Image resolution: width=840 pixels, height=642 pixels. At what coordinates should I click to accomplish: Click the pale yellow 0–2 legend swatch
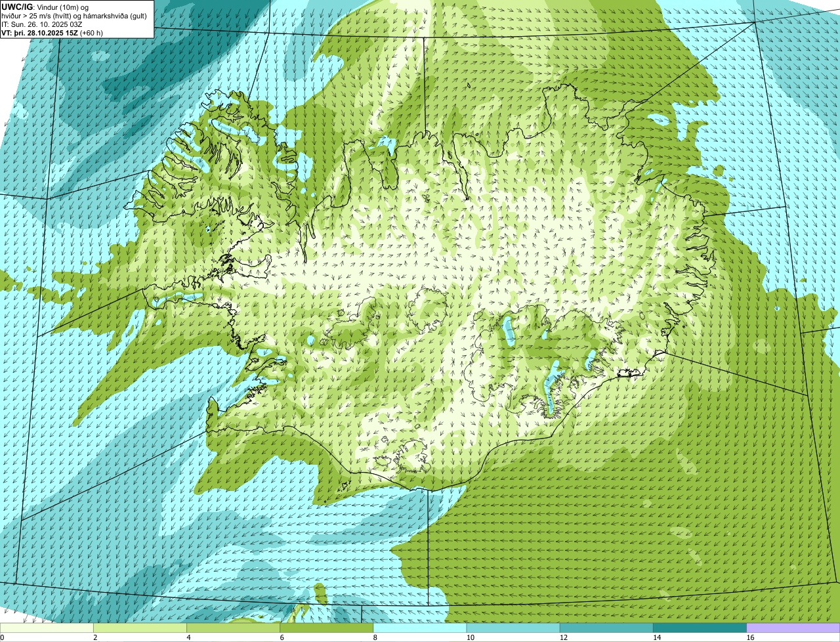click(x=47, y=628)
